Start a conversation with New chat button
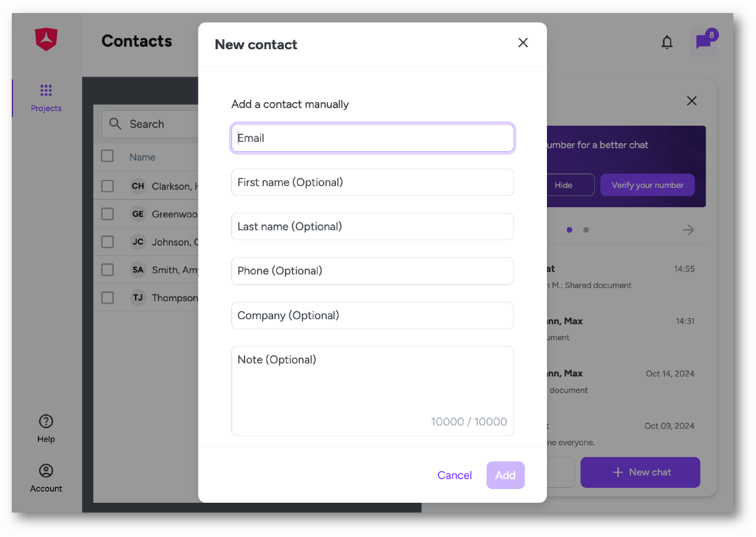The image size is (756, 537). point(640,472)
